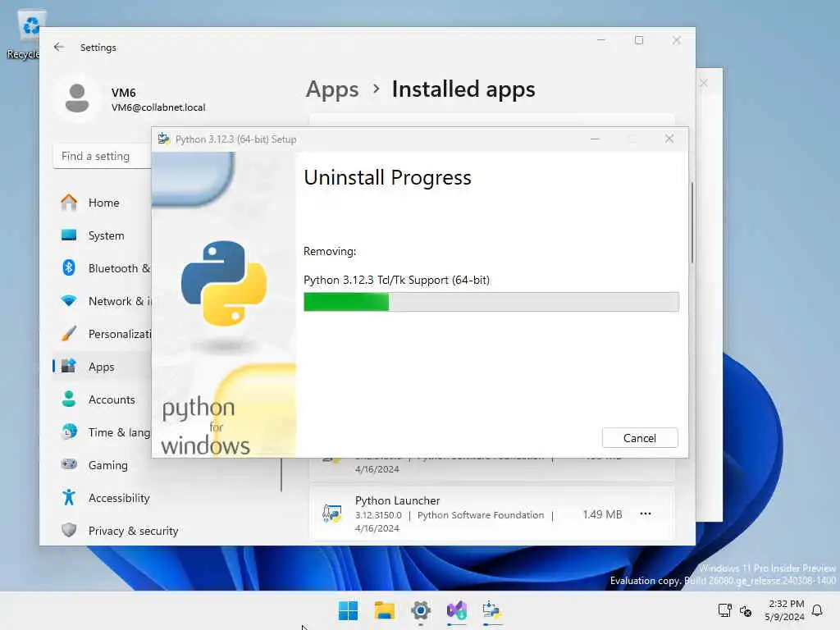The height and width of the screenshot is (630, 840).
Task: Click Apps breadcrumb link
Action: click(332, 89)
